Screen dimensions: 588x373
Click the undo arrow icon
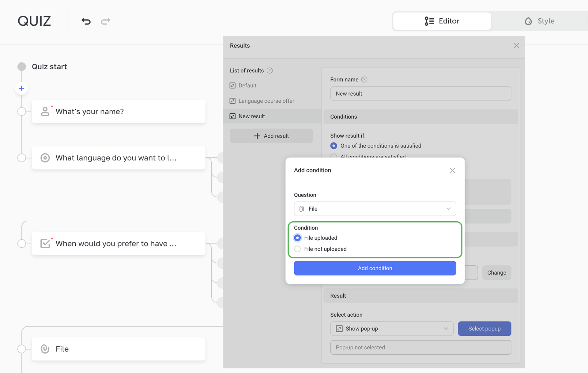(86, 21)
